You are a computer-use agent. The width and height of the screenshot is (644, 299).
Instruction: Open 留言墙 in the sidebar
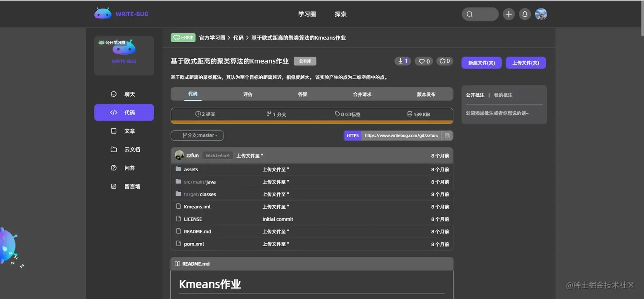(124, 186)
